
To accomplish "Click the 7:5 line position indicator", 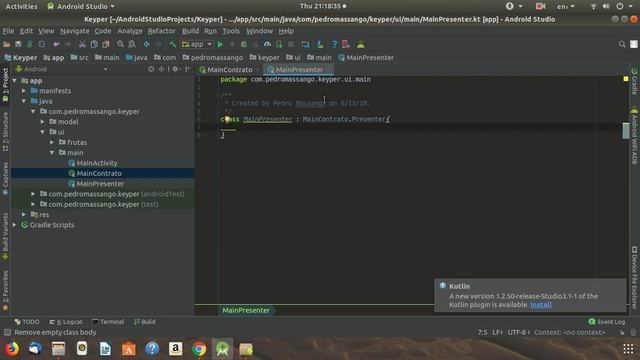I will pos(482,332).
